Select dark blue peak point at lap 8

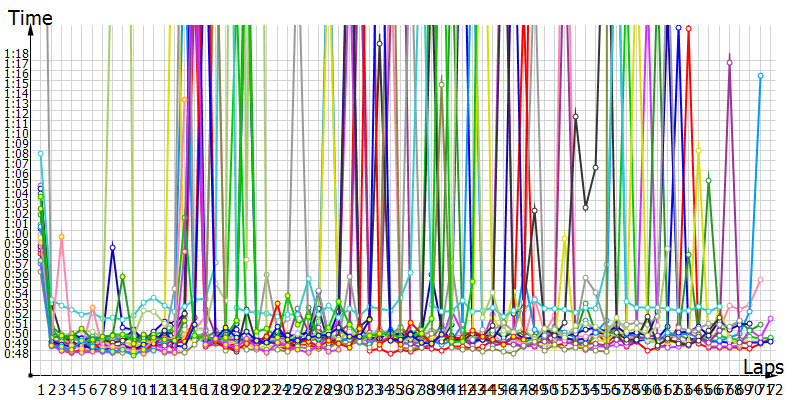(x=113, y=247)
